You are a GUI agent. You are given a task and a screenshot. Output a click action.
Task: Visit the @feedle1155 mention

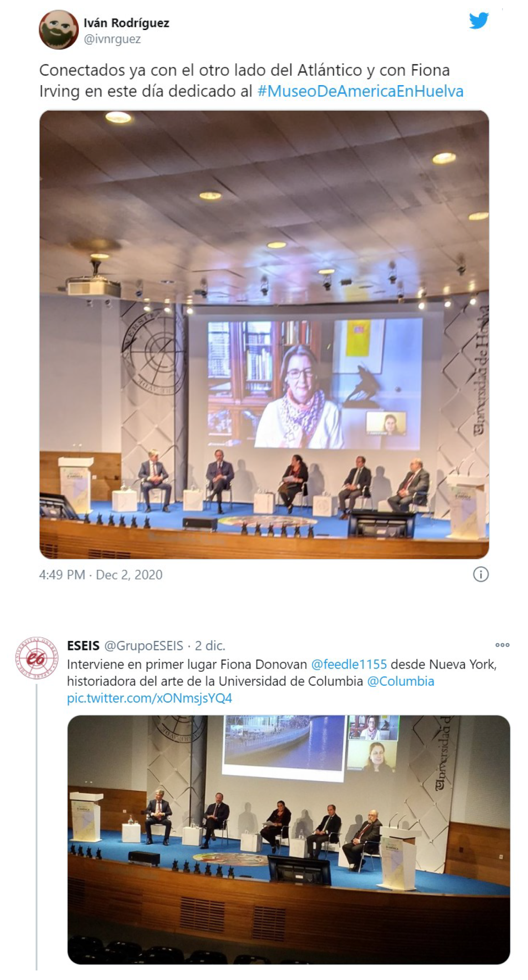coord(349,665)
